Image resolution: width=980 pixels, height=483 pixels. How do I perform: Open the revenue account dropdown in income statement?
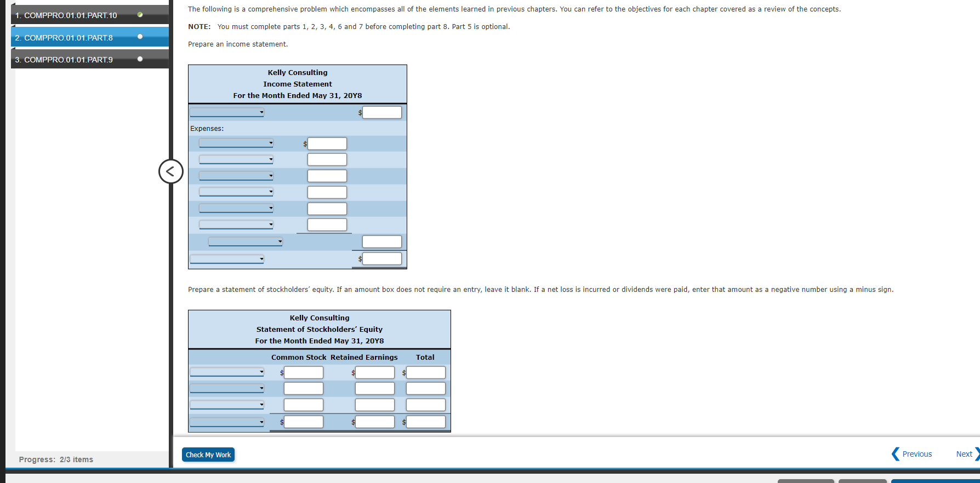tap(227, 112)
